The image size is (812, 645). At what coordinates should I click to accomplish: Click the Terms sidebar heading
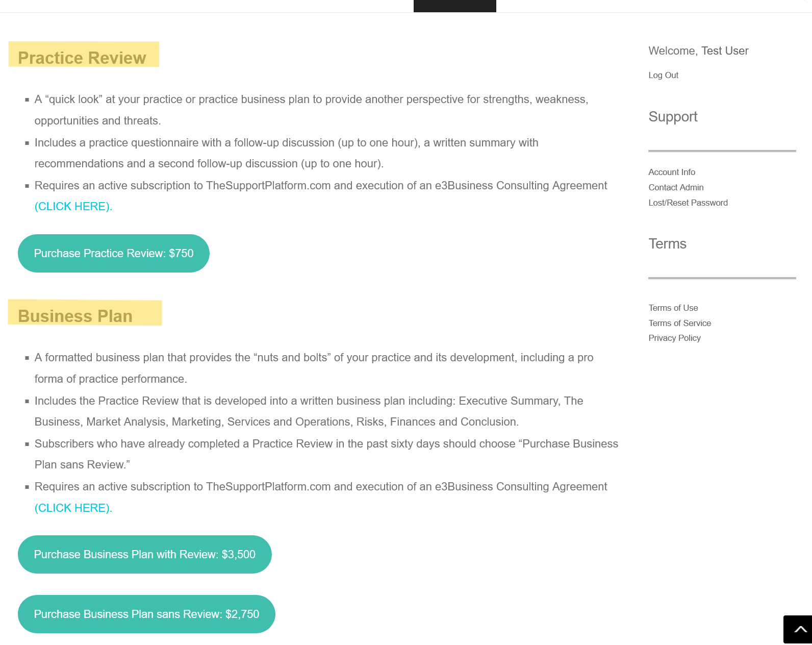pyautogui.click(x=667, y=244)
